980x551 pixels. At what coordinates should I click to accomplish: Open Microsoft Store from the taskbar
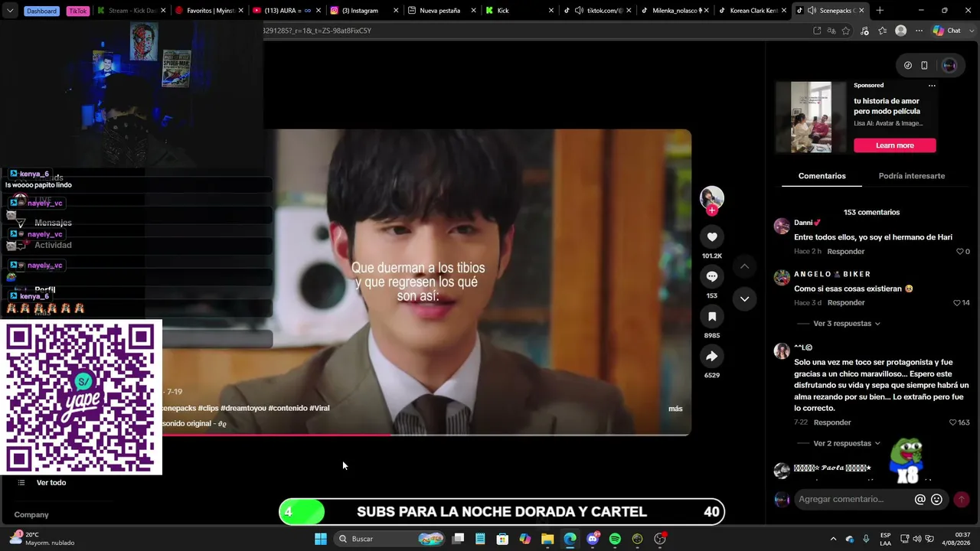pos(502,539)
